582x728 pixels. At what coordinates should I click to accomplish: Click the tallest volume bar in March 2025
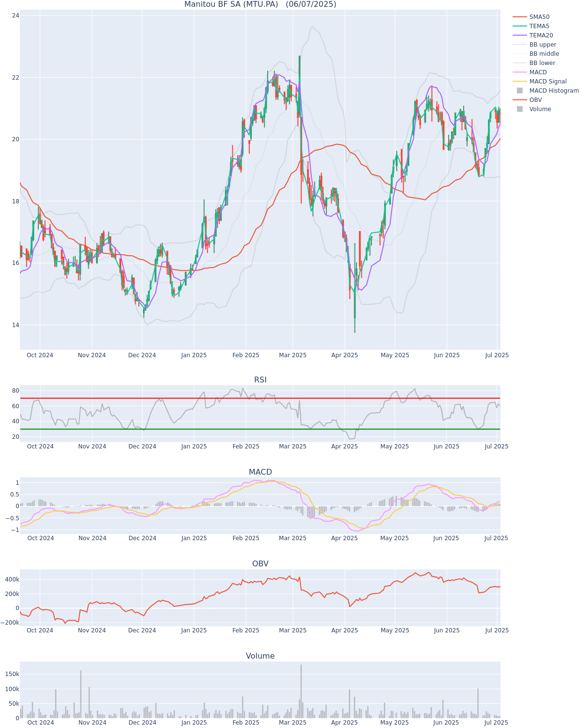(x=301, y=691)
